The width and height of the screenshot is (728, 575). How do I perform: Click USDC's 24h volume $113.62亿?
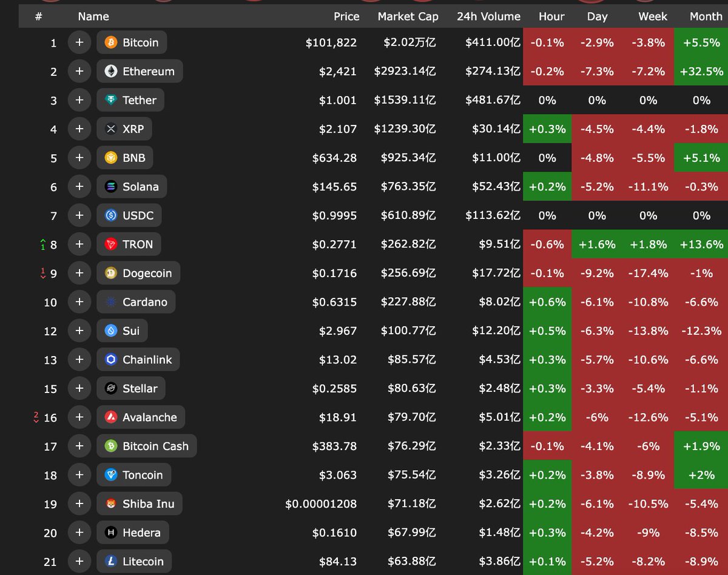pos(493,215)
